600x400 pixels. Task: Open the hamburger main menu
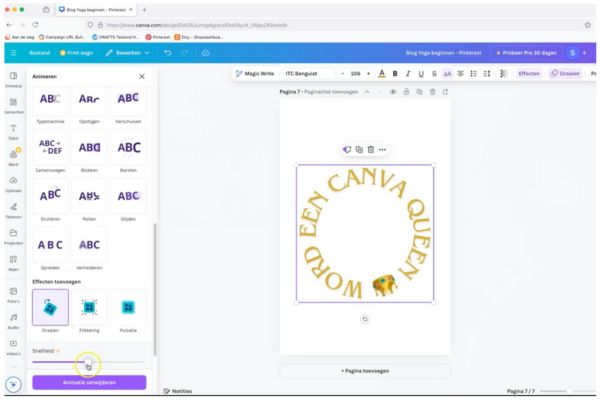[x=13, y=53]
